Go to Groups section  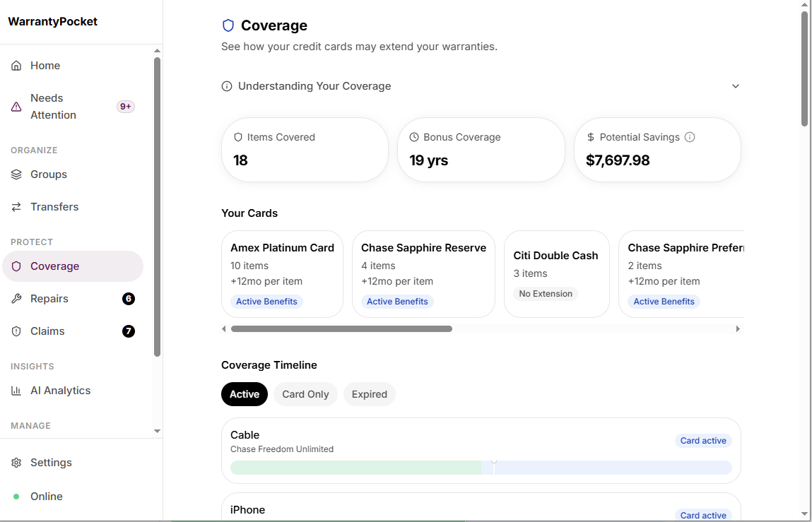pyautogui.click(x=73, y=174)
